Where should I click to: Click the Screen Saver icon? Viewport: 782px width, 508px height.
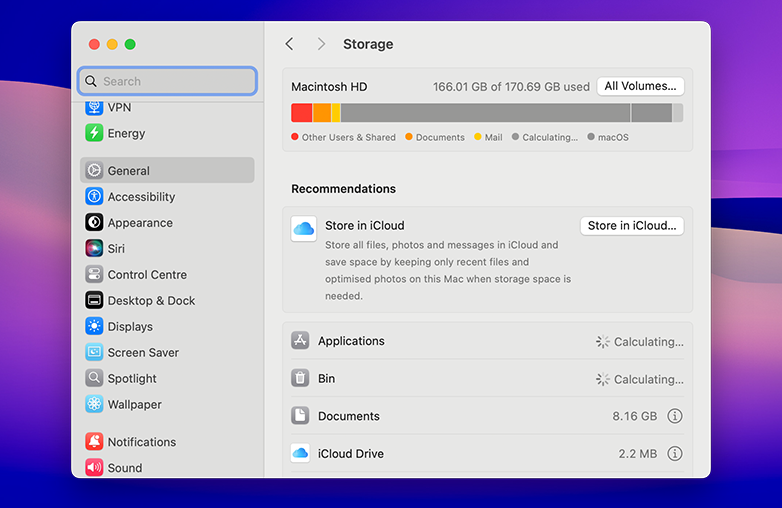click(94, 352)
